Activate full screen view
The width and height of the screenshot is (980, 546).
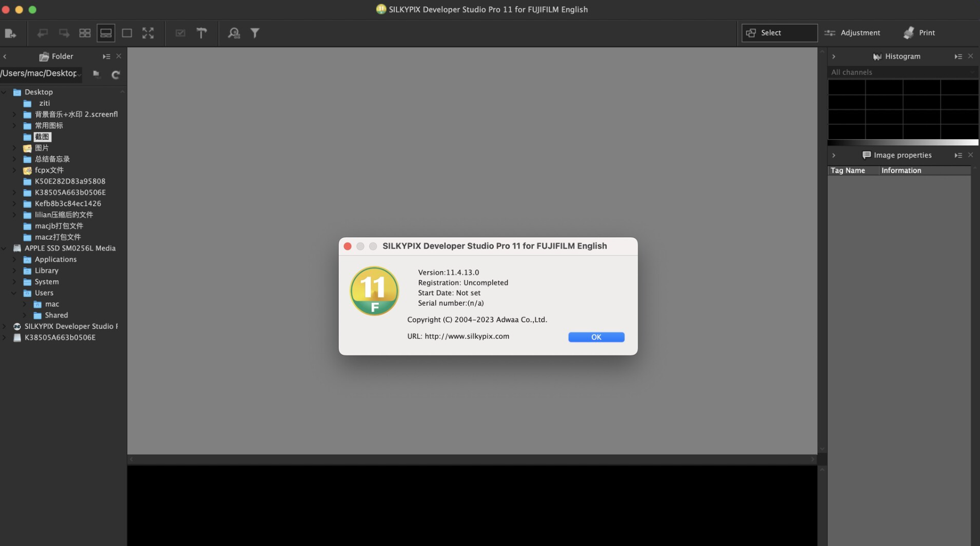click(148, 33)
